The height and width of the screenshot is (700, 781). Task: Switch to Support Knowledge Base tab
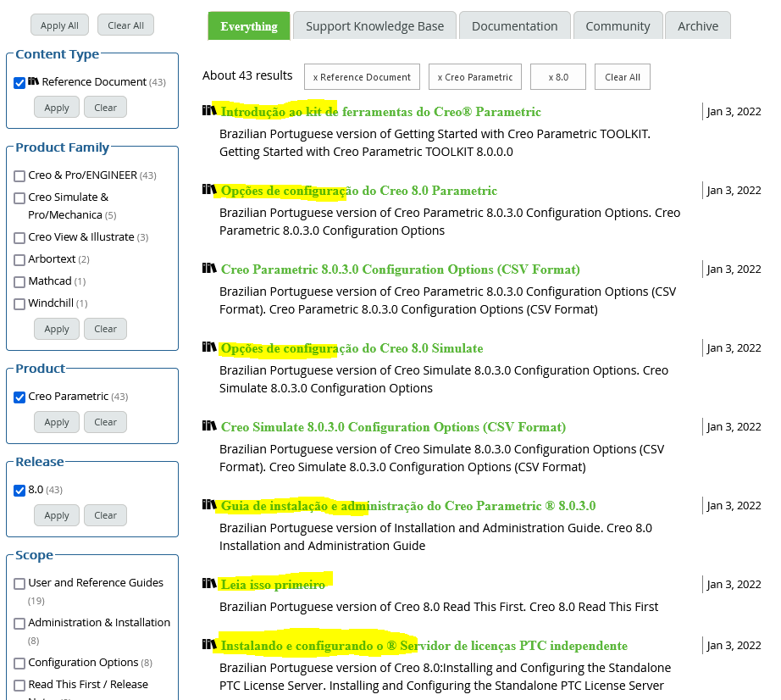[374, 26]
